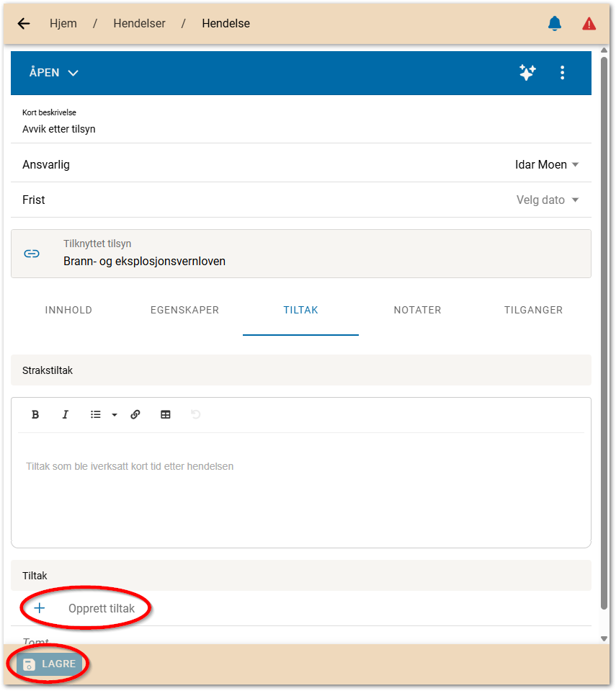
Task: Switch to the Notater tab
Action: click(417, 310)
